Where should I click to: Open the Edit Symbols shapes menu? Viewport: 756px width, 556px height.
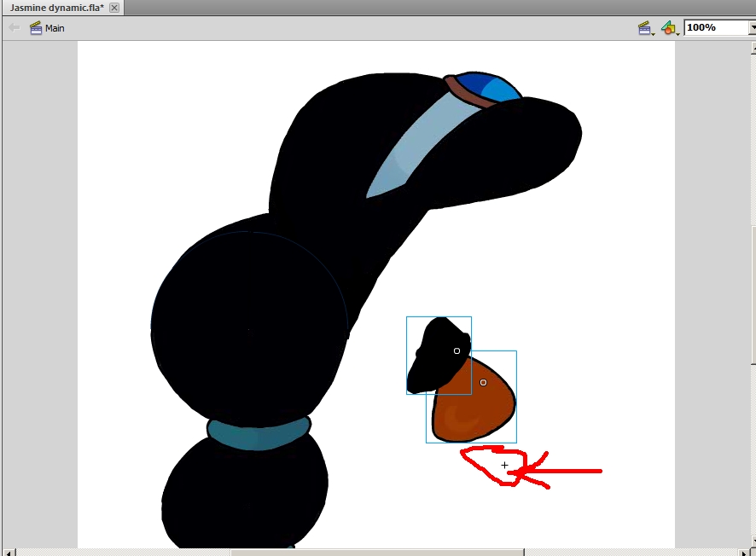(669, 28)
